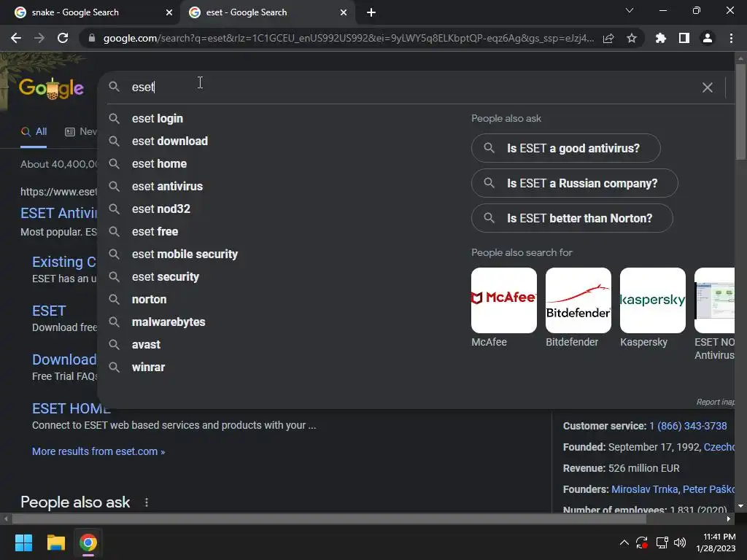Select the All results tab
The image size is (747, 560).
[34, 132]
